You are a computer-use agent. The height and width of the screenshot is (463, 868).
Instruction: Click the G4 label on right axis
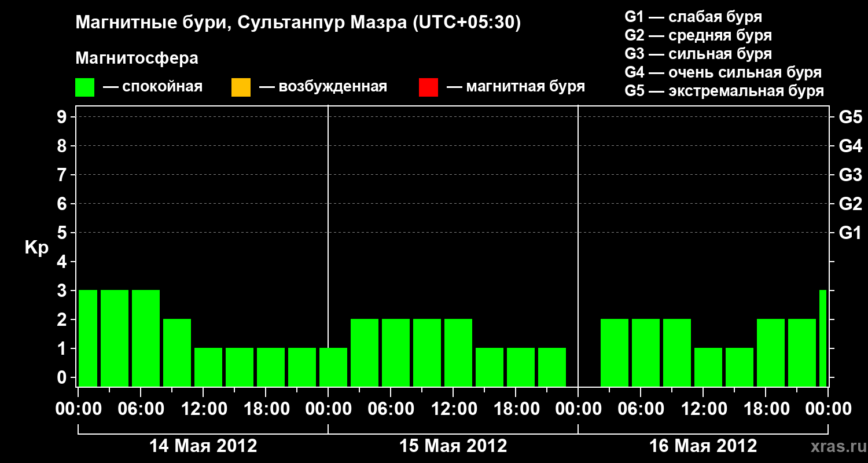click(851, 146)
